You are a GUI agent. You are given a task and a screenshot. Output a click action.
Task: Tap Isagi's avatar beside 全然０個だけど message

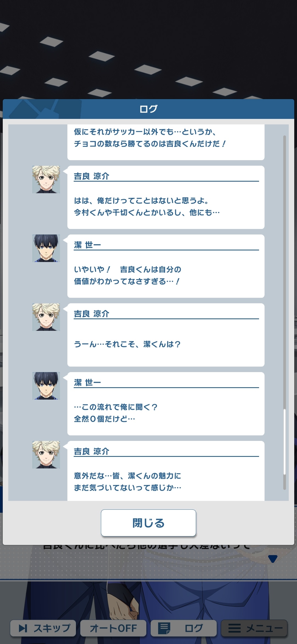(46, 386)
